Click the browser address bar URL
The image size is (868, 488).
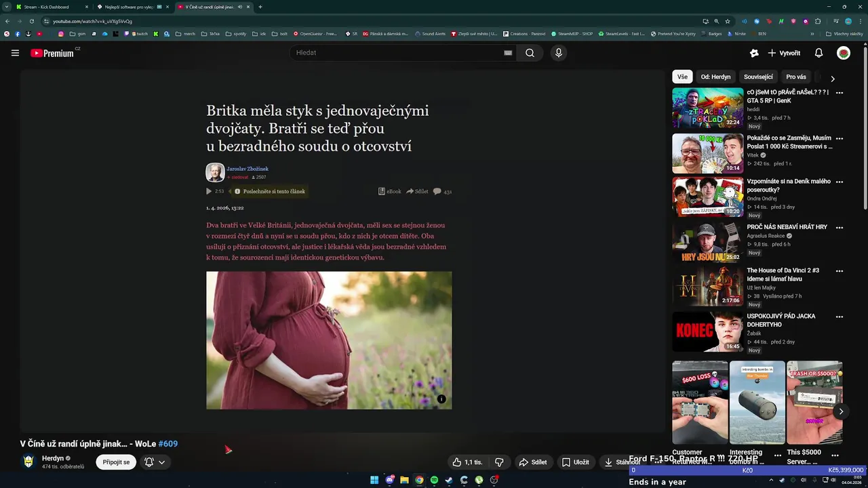tap(92, 21)
